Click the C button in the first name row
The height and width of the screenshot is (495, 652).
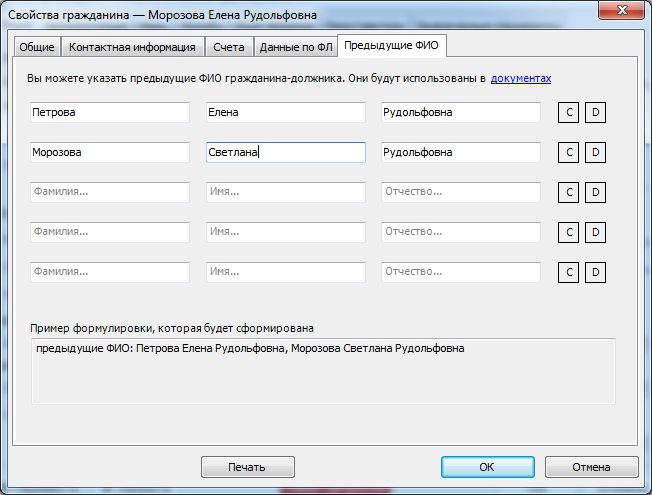(x=567, y=113)
